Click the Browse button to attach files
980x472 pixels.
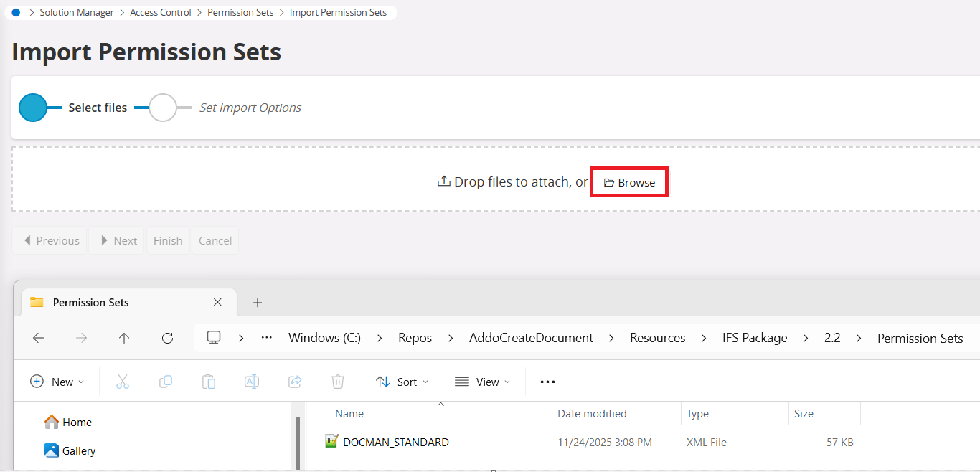coord(629,182)
